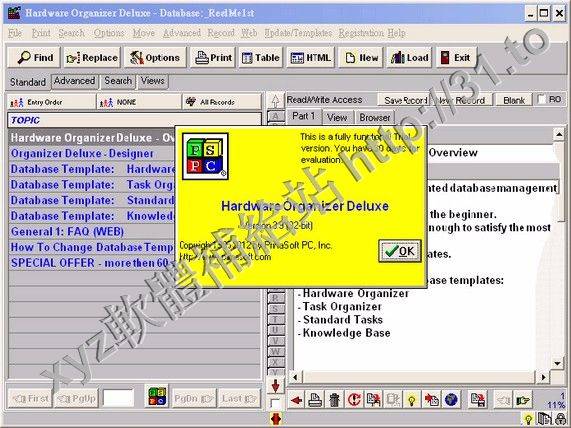
Task: Click the Find toolbar button
Action: [x=34, y=58]
